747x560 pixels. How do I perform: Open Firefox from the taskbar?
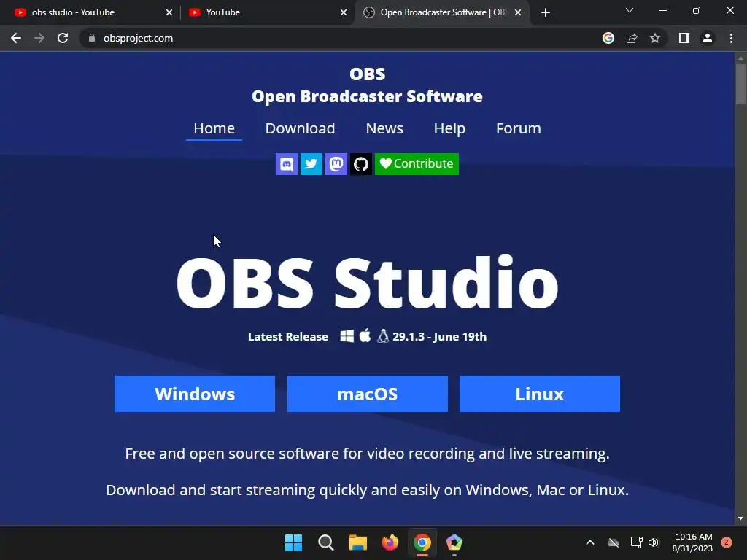click(x=390, y=542)
